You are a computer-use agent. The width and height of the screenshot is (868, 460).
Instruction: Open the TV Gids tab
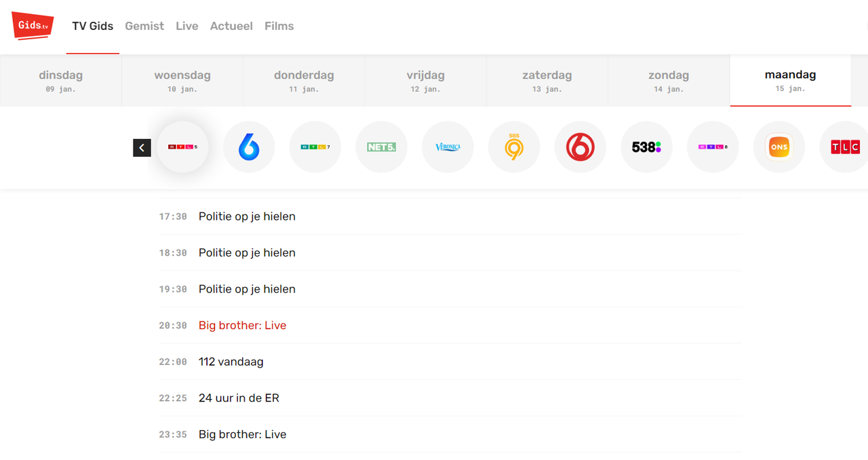click(93, 26)
